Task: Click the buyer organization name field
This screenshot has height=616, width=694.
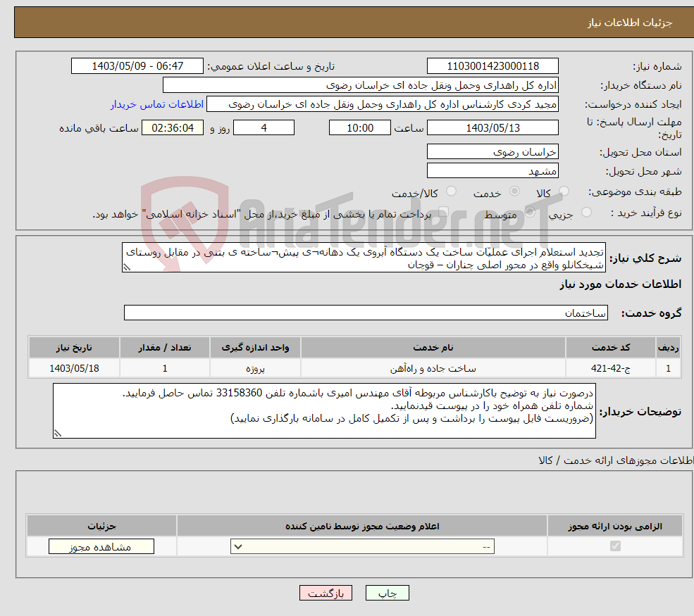Action: coord(361,85)
